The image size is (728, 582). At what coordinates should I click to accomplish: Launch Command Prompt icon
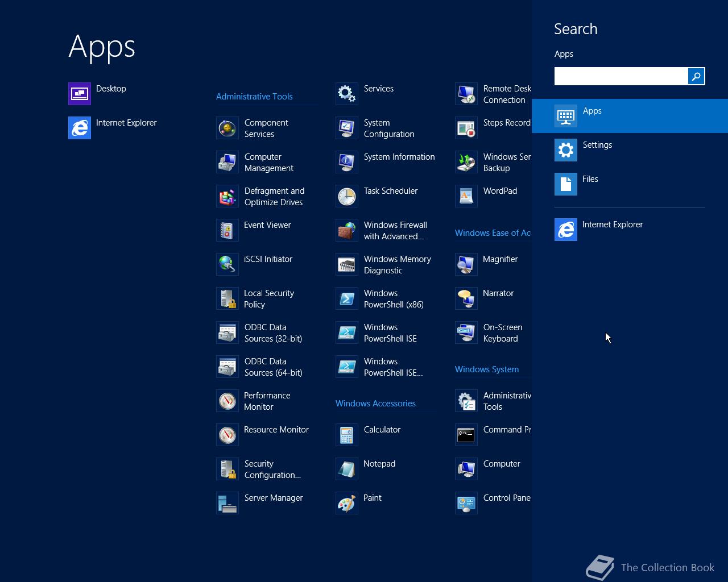(466, 435)
